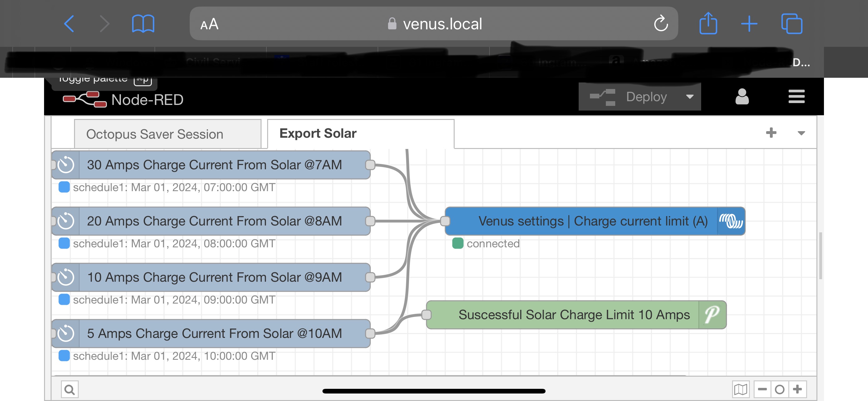Tap the venus.local address bar

point(434,24)
